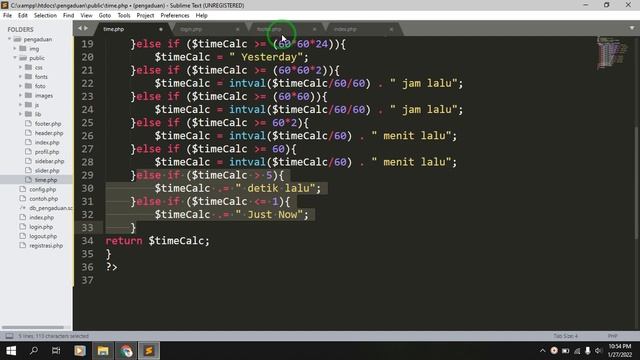Open File Explorer from the taskbar
The width and height of the screenshot is (640, 360).
coord(103,351)
